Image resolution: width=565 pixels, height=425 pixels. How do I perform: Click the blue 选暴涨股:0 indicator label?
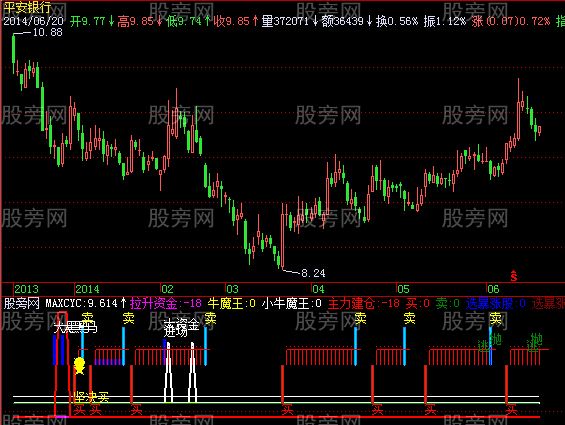(496, 303)
